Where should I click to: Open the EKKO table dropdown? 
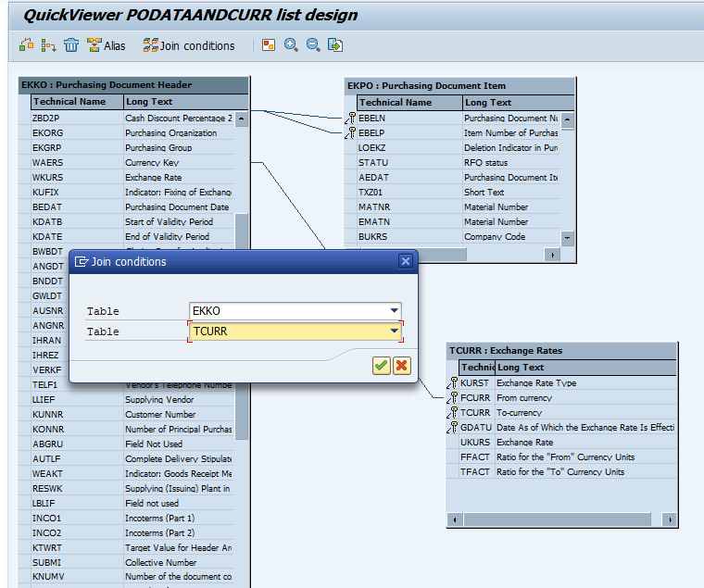point(395,310)
